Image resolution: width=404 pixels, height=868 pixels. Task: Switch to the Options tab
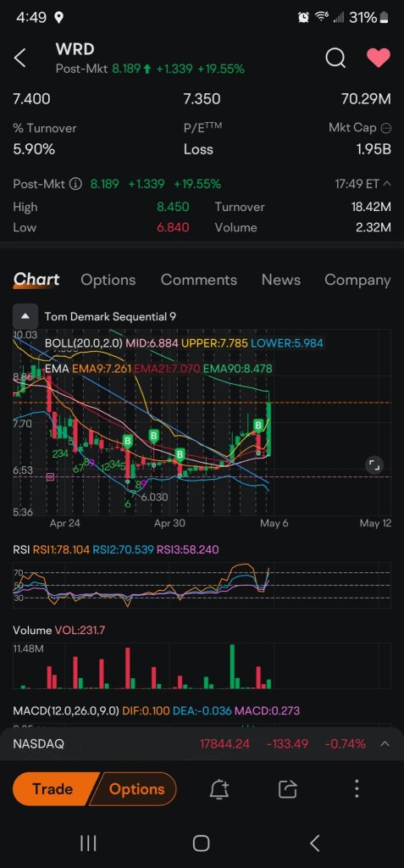[x=108, y=280]
